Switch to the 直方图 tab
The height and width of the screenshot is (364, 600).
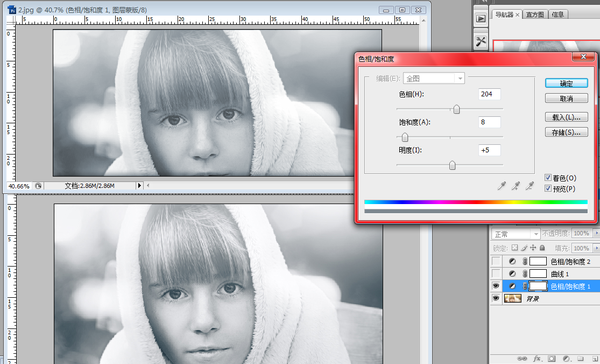(535, 15)
